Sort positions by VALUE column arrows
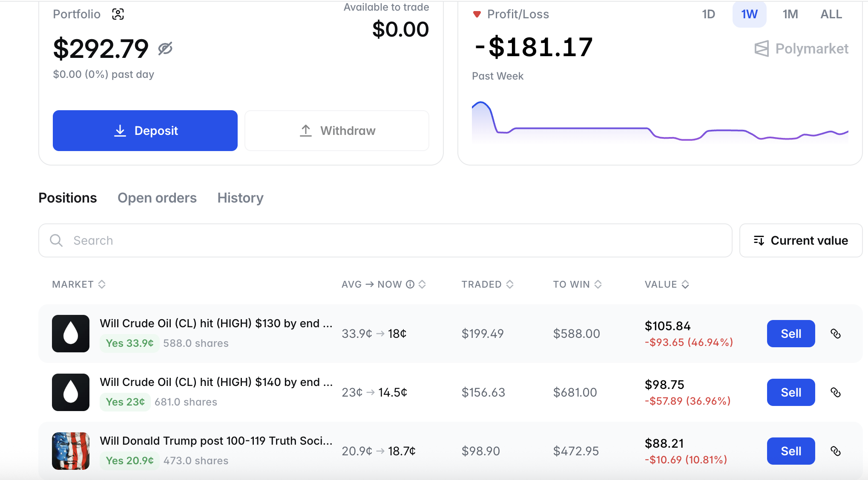 tap(685, 284)
